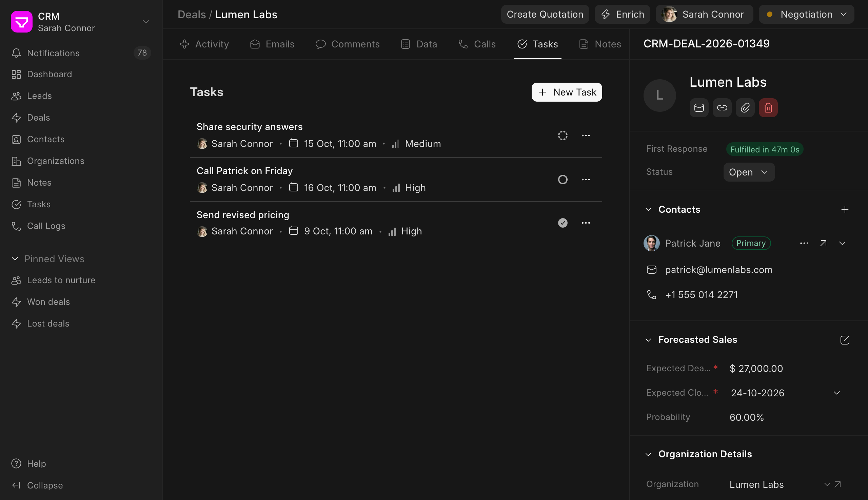Image resolution: width=868 pixels, height=500 pixels.
Task: Switch to the Comments tab
Action: point(348,44)
